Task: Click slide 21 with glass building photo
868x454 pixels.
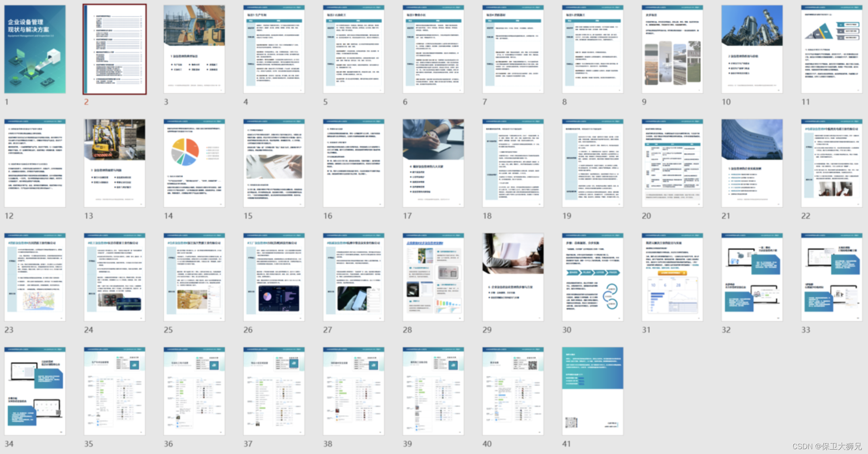Action: pos(752,163)
